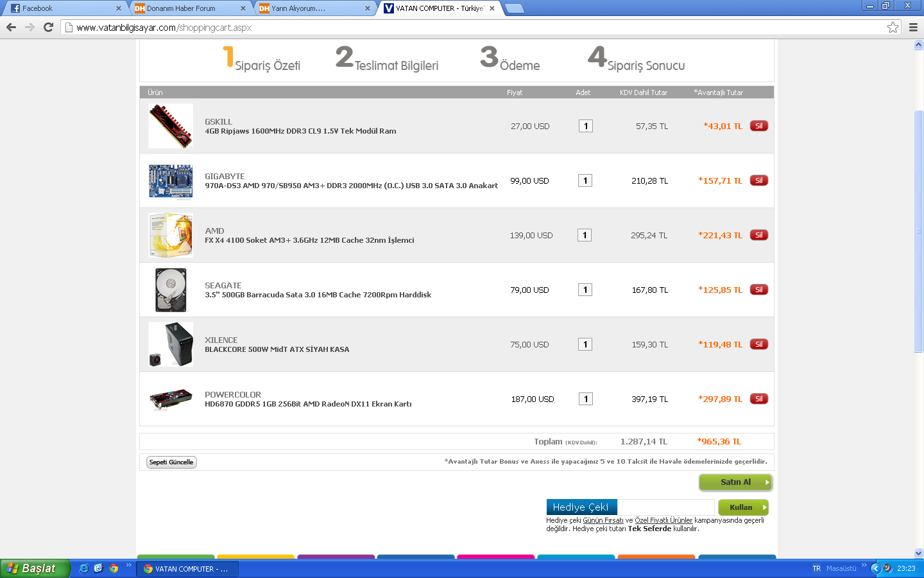Bookmark page using the star icon
Viewport: 924px width, 578px height.
click(x=893, y=27)
